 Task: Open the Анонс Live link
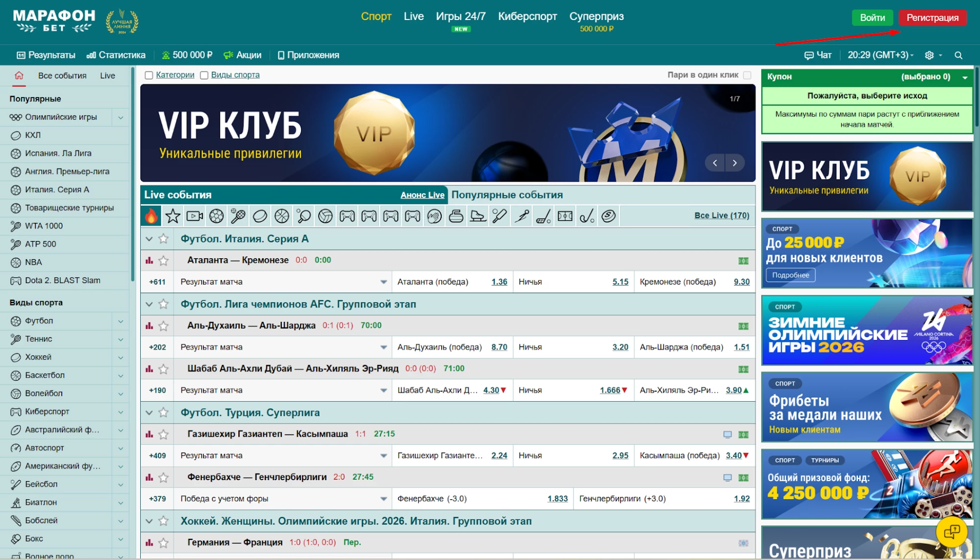tap(423, 195)
